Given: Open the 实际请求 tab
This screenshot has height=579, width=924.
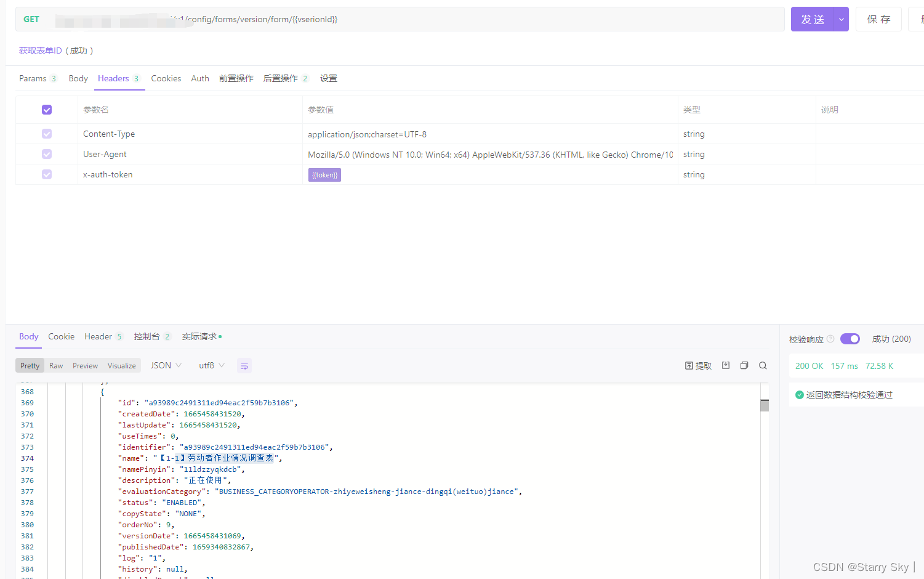Looking at the screenshot, I should (x=199, y=336).
